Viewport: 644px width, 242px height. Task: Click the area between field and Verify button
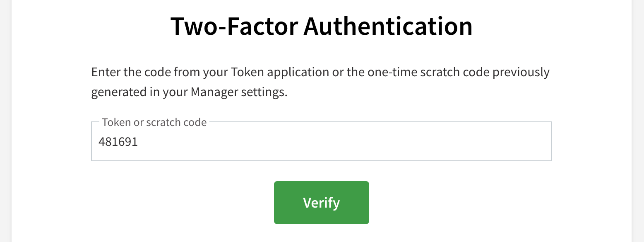[x=321, y=171]
